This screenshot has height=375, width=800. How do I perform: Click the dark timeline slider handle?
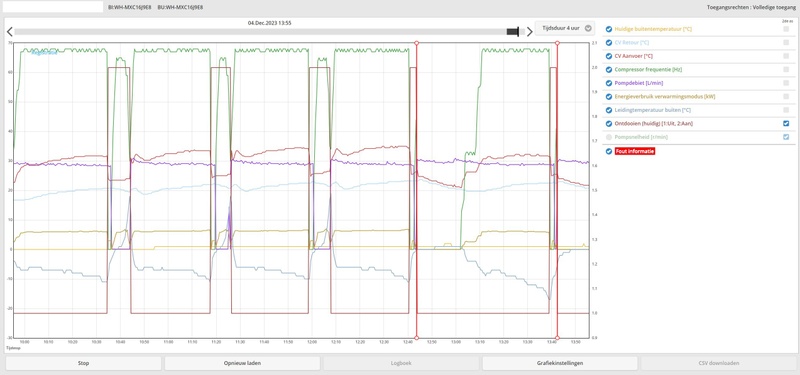513,32
